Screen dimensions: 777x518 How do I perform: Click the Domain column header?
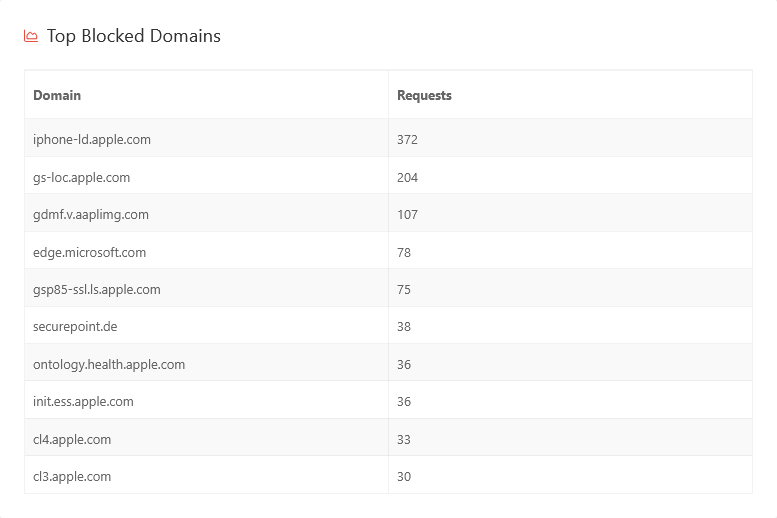[57, 96]
